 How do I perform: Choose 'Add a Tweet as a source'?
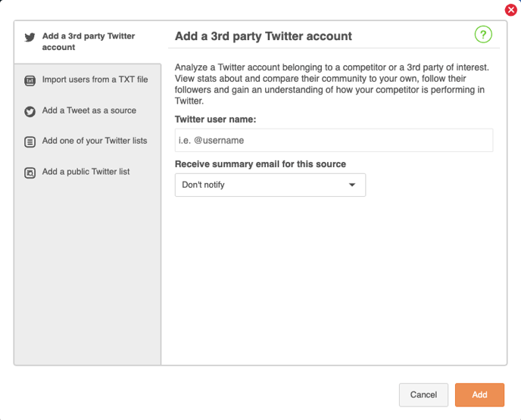tap(88, 110)
